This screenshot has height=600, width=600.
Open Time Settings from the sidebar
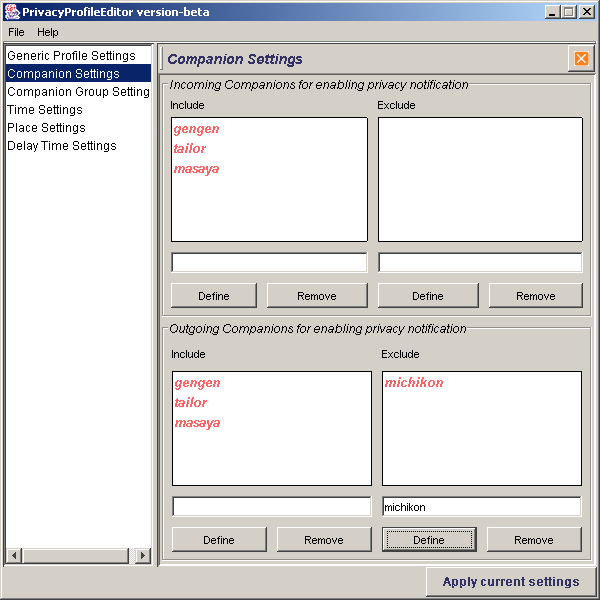pyautogui.click(x=45, y=110)
